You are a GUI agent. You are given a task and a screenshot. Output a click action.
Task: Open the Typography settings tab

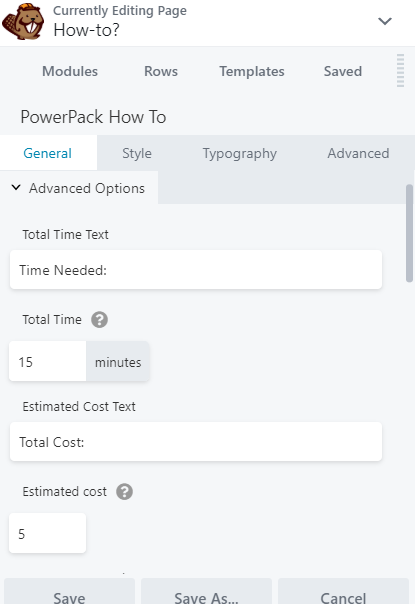pyautogui.click(x=240, y=153)
